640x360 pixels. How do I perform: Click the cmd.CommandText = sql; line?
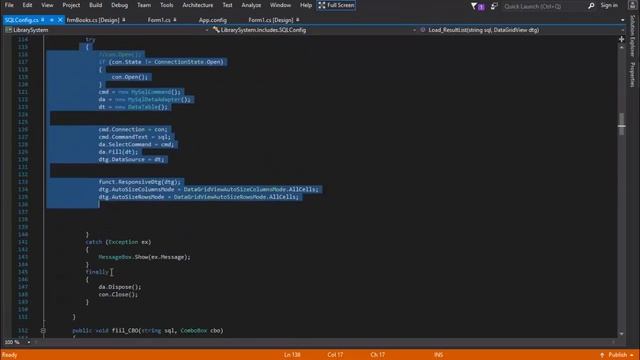(x=134, y=137)
